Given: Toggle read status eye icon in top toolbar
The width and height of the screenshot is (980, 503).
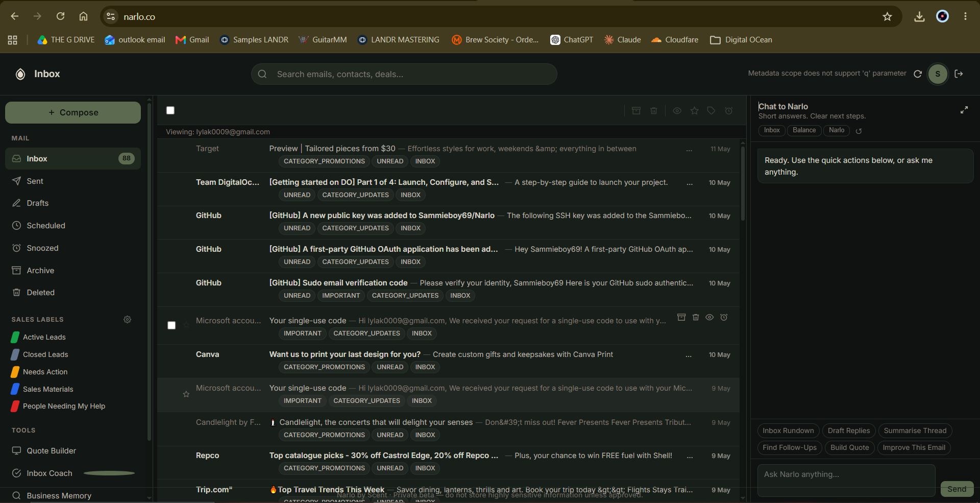Looking at the screenshot, I should tap(677, 111).
